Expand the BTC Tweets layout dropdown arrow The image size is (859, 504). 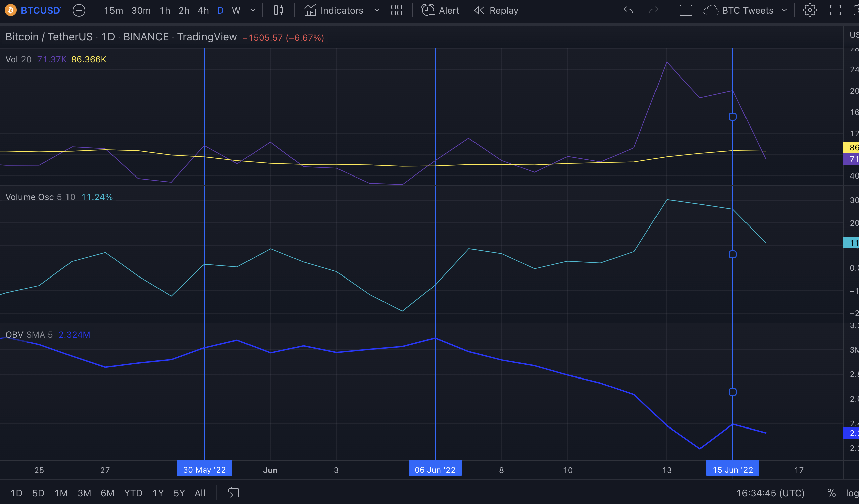(x=784, y=10)
